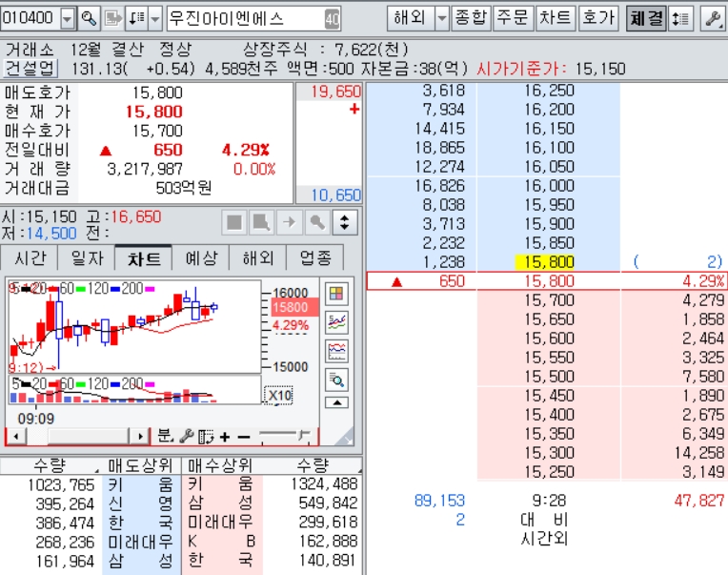This screenshot has height=575, width=728.
Task: Click the chart zoom magnifier icon
Action: coord(336,380)
